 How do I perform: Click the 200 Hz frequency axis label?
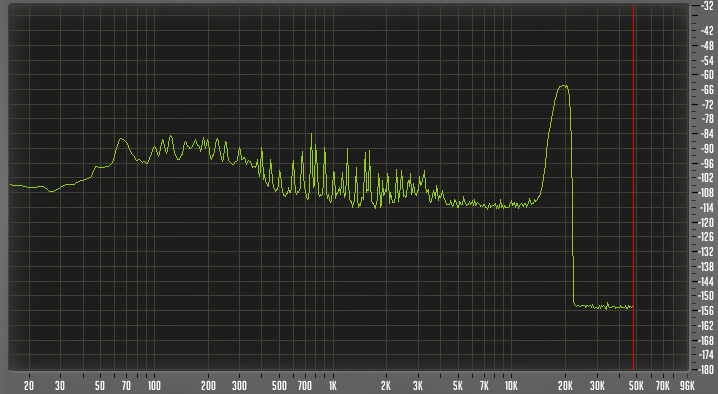coord(208,386)
